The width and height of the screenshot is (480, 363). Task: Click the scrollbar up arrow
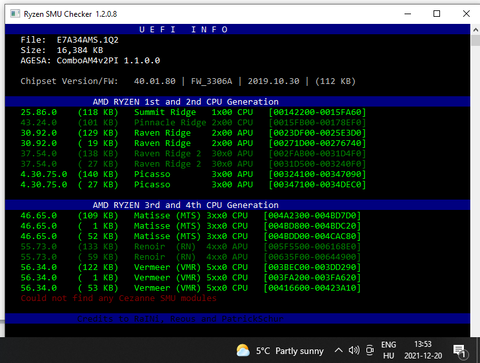point(475,29)
